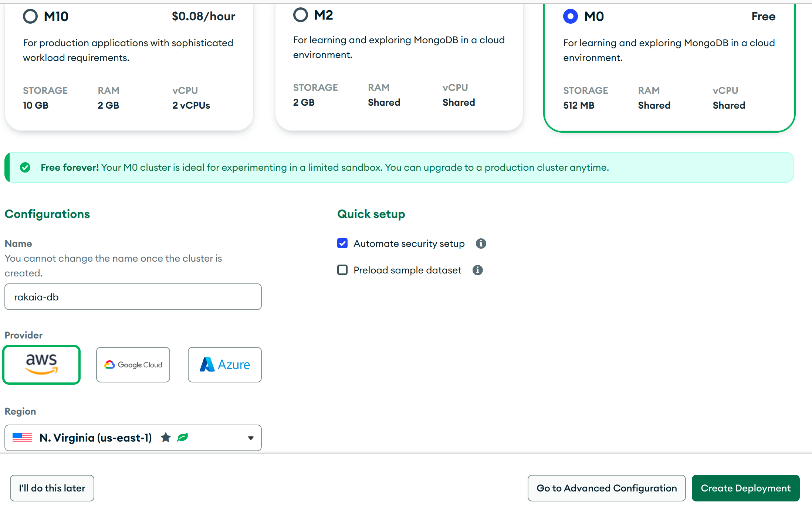This screenshot has width=812, height=514.
Task: Select the M2 cluster tier radio
Action: click(300, 15)
